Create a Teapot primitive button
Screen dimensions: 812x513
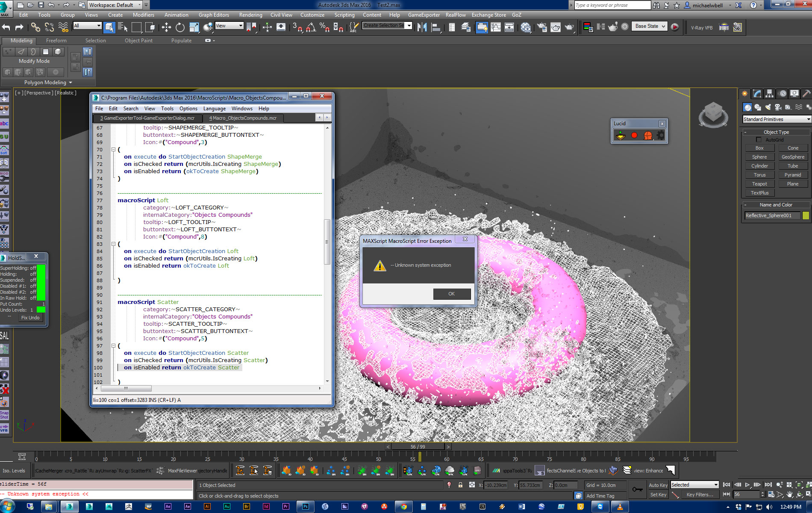click(x=759, y=184)
